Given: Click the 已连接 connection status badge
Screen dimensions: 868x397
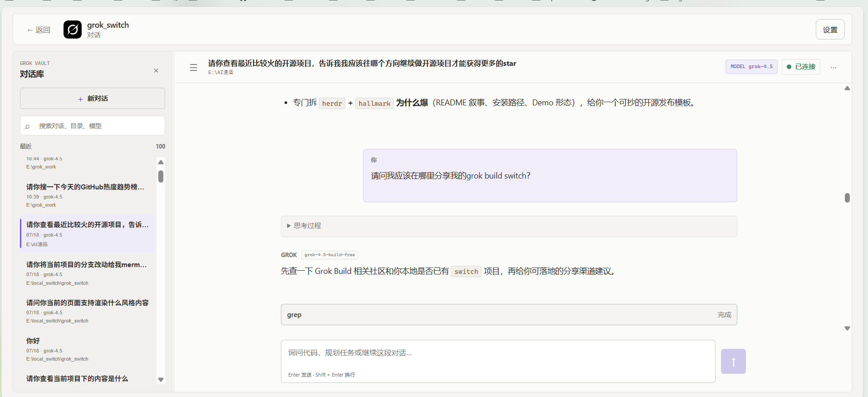Looking at the screenshot, I should point(801,67).
